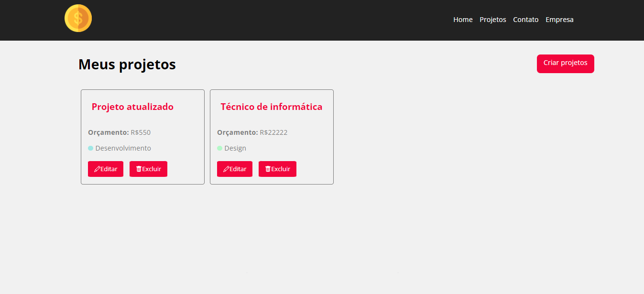The height and width of the screenshot is (294, 644).
Task: Click Excluir on the Técnico de informática card
Action: (x=277, y=169)
